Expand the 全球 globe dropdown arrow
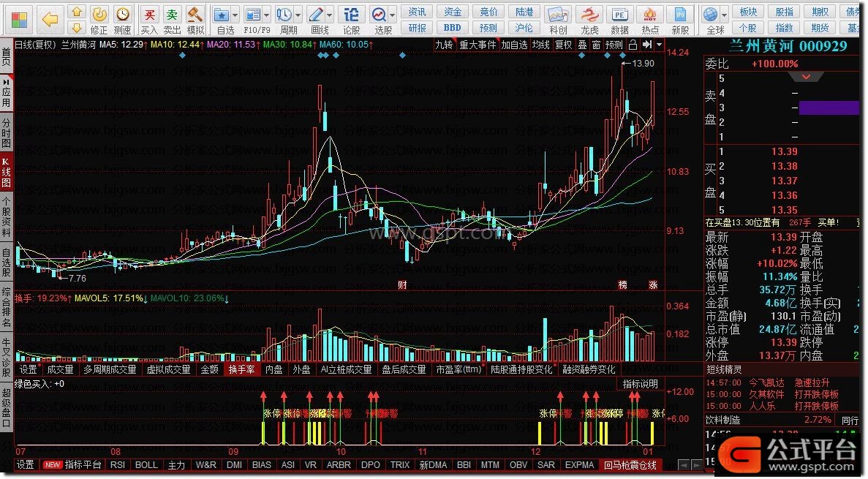The width and height of the screenshot is (868, 479). (x=724, y=15)
